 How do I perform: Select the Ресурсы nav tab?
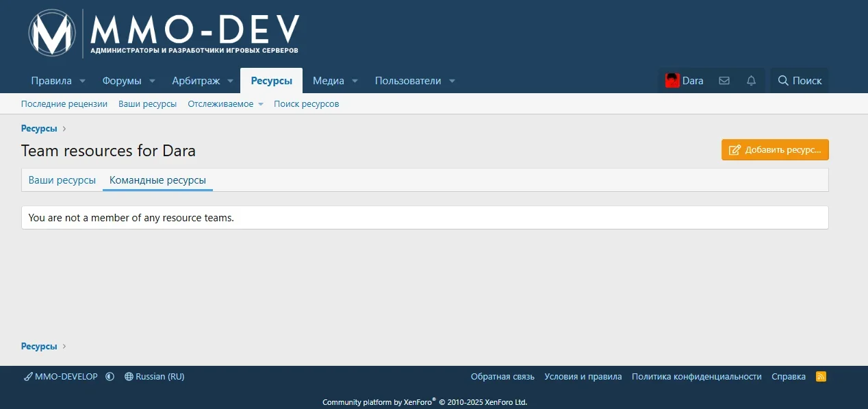(x=272, y=81)
